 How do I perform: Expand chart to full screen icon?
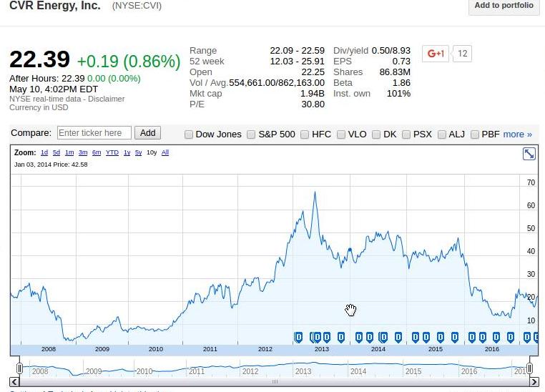point(529,154)
